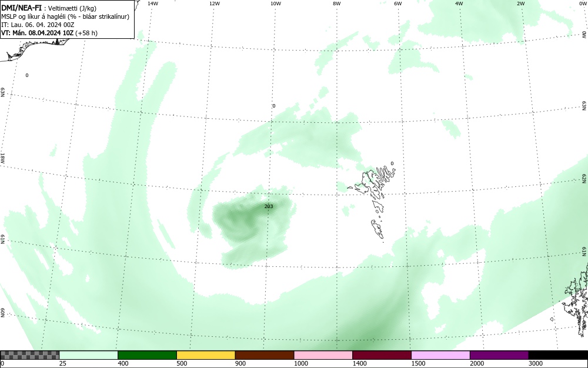Click the legend value 1000
This screenshot has width=588, height=368.
click(x=300, y=363)
